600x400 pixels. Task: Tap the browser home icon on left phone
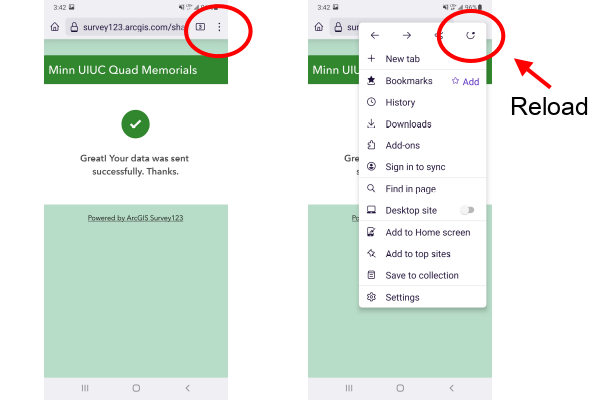point(54,27)
